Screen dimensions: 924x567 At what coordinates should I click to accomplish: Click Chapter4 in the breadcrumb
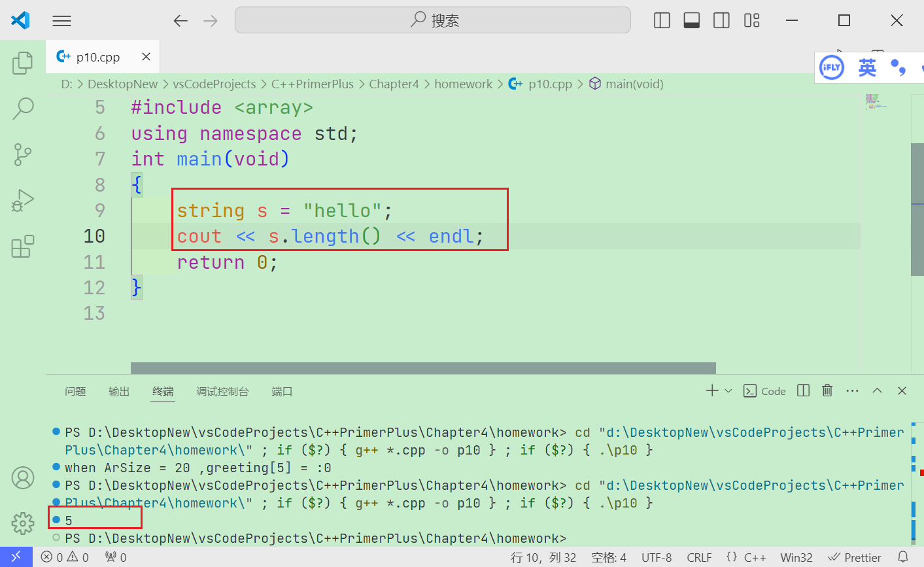[394, 84]
